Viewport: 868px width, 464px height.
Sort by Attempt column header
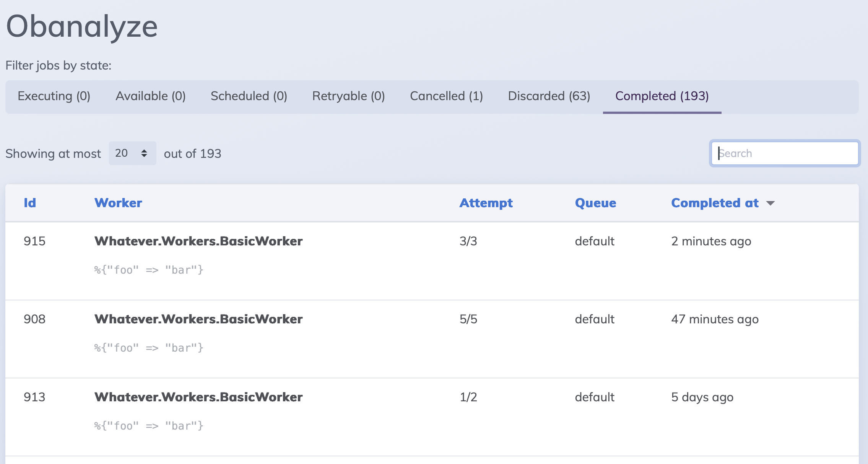486,203
